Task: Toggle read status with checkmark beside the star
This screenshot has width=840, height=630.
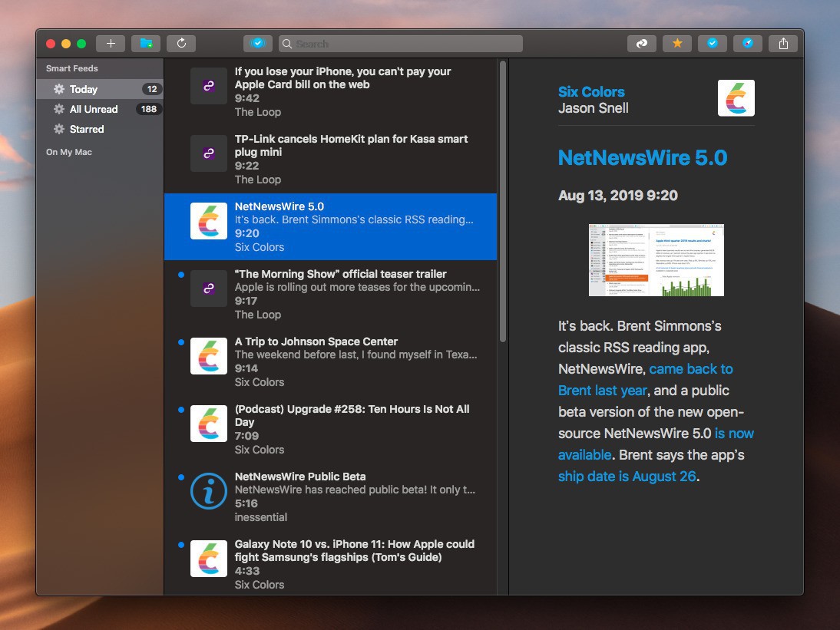Action: tap(712, 44)
